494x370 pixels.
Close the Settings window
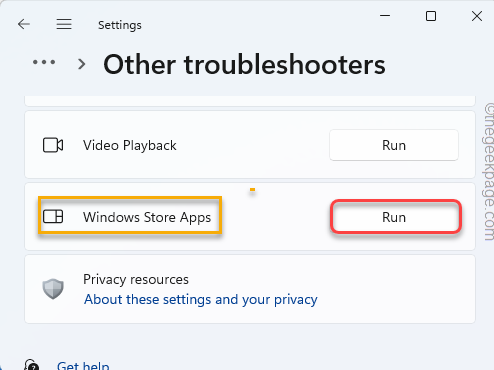click(477, 16)
